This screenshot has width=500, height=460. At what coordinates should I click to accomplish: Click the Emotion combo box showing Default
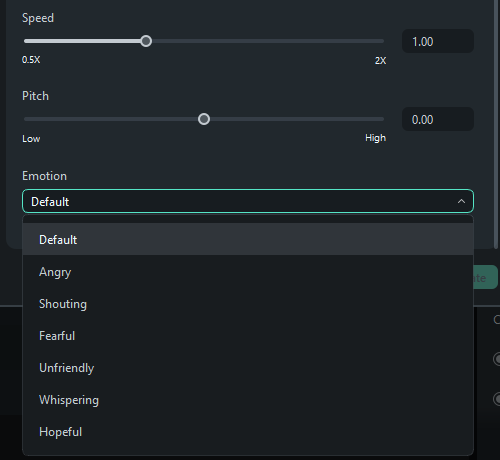click(248, 201)
